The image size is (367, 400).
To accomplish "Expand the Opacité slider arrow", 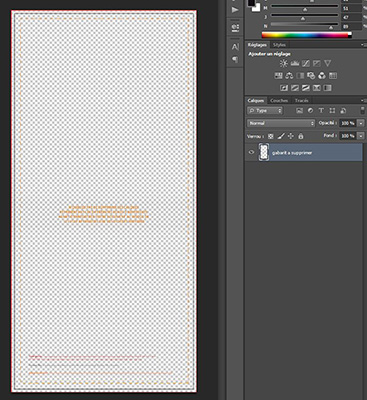I will pos(361,123).
